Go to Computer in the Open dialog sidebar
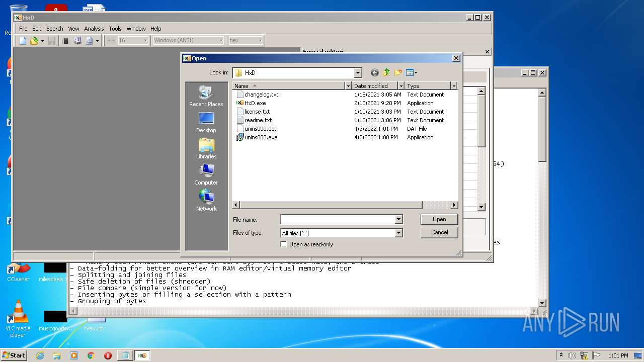This screenshot has width=644, height=362. coord(206,174)
